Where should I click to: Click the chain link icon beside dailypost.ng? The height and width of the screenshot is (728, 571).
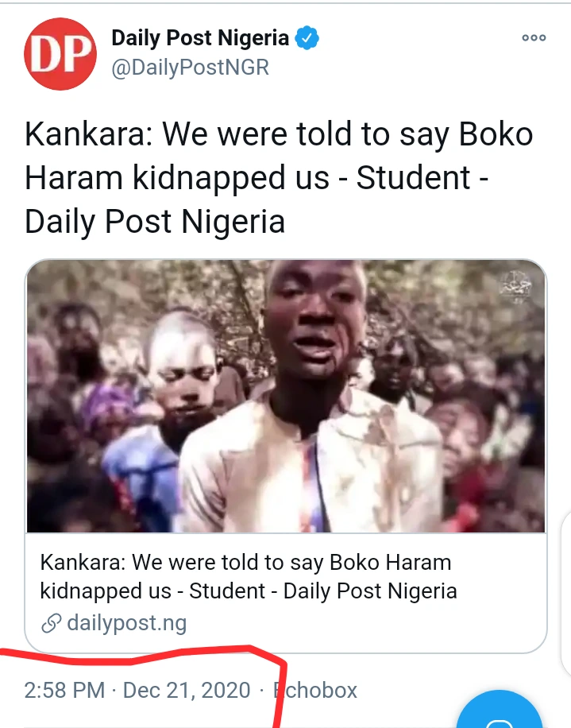(x=52, y=622)
